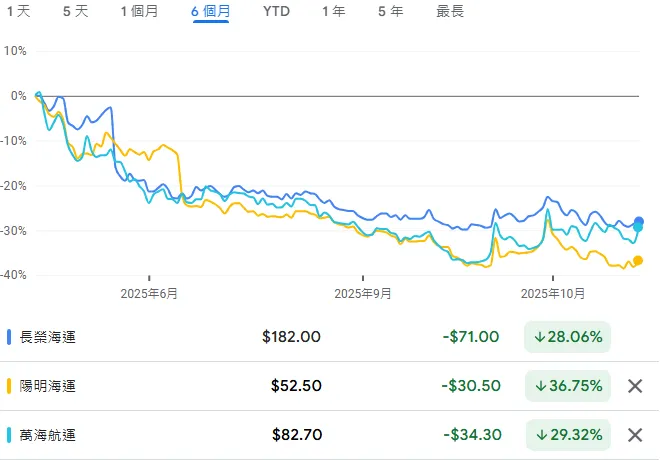Click the ↓28.06% change badge
Viewport: 662px width, 460px height.
click(567, 337)
